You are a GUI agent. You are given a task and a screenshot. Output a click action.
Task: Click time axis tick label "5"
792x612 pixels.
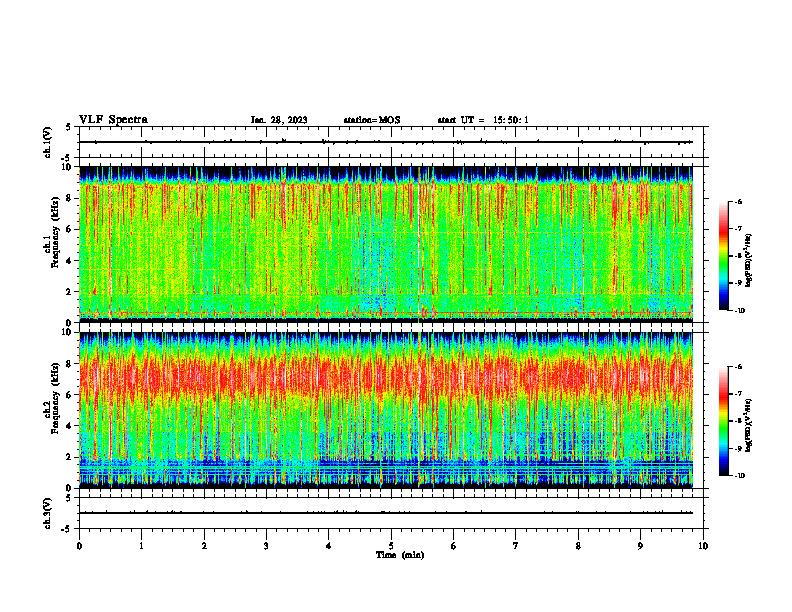[391, 546]
